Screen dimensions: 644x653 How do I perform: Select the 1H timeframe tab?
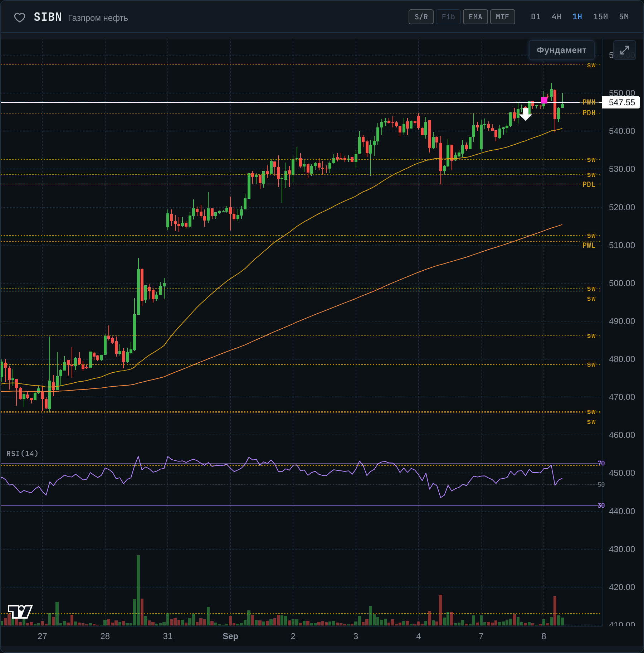click(x=577, y=17)
